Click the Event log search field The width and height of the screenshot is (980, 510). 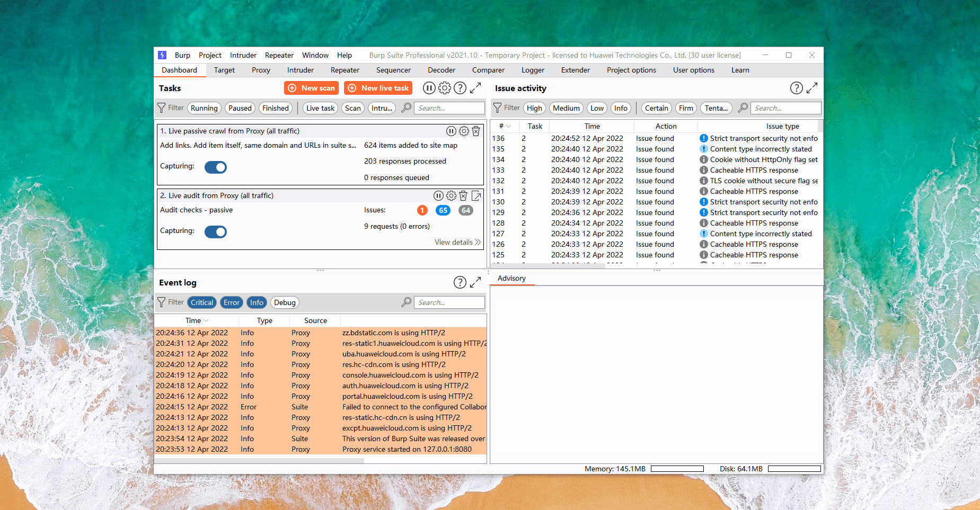[x=449, y=302]
